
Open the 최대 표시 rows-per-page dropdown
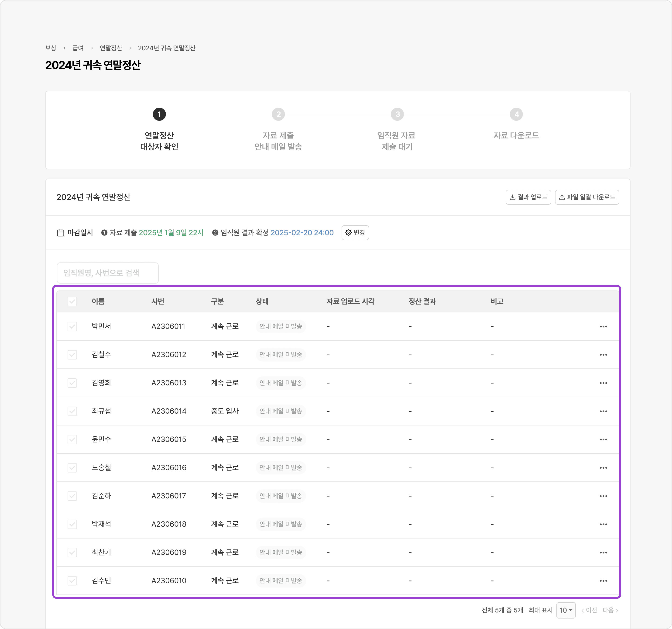(566, 610)
